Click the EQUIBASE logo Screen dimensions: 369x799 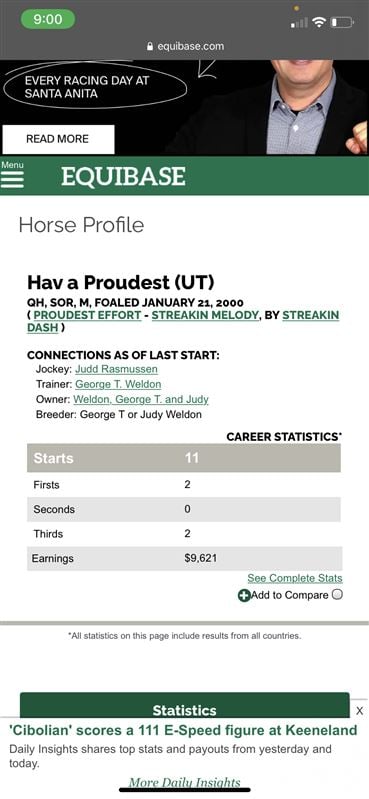click(123, 176)
